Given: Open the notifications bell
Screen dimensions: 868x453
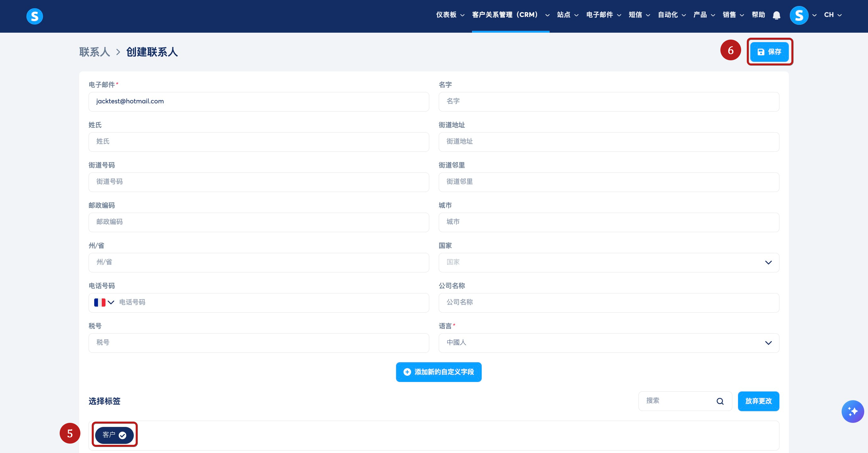Looking at the screenshot, I should coord(776,15).
